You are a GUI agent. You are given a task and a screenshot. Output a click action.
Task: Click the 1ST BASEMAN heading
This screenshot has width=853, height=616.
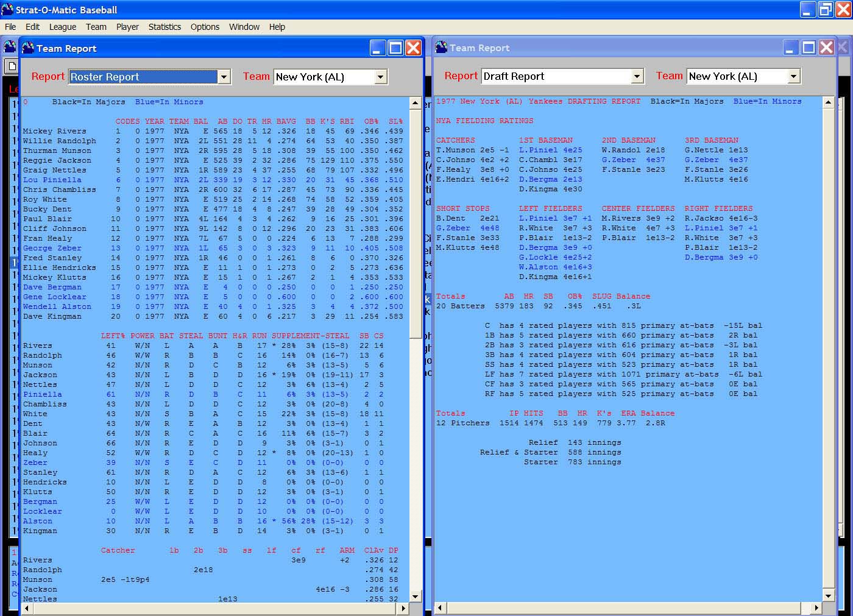(x=546, y=140)
